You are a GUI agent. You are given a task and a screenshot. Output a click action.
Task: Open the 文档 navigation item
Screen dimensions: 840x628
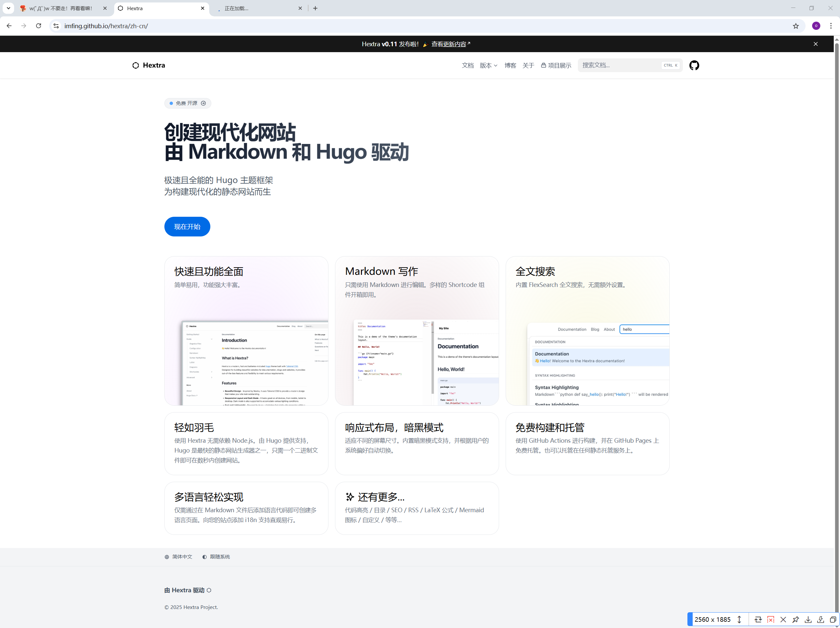(468, 65)
